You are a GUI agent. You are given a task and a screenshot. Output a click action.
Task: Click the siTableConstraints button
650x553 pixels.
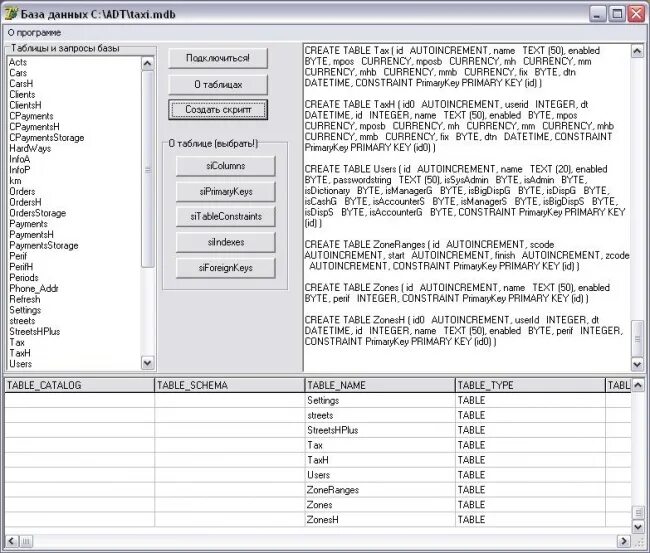[x=226, y=216]
